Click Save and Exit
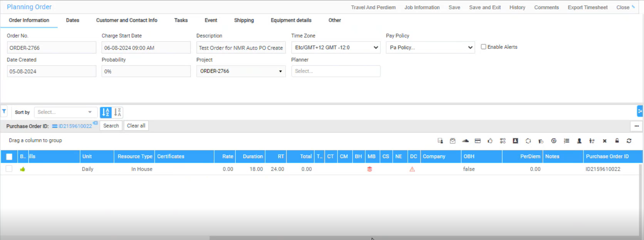This screenshot has width=644, height=240. point(485,7)
